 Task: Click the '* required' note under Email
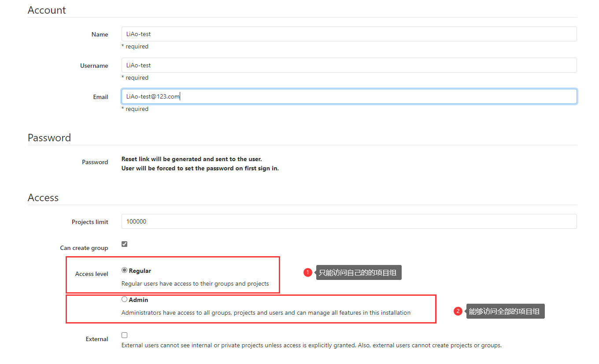pyautogui.click(x=135, y=109)
